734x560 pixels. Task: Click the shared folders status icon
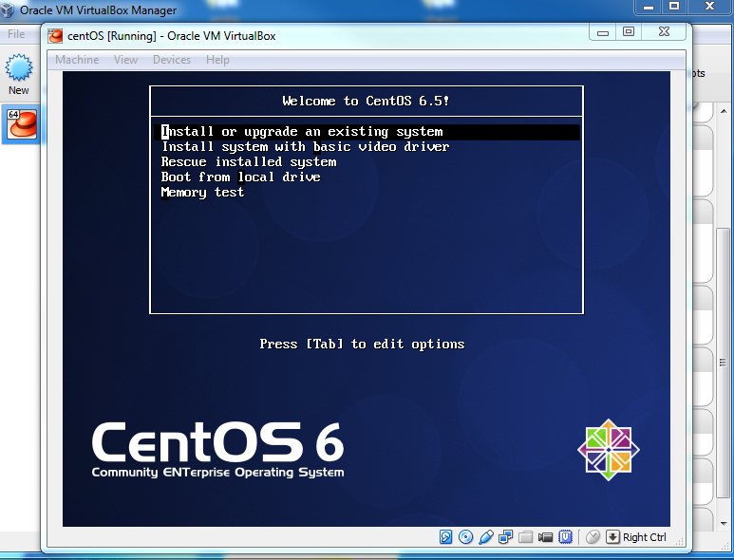(525, 536)
